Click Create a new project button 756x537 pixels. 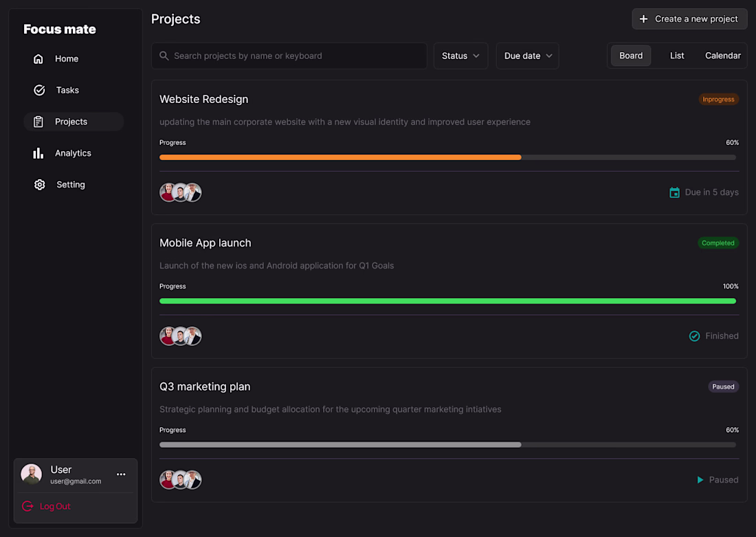tap(689, 19)
